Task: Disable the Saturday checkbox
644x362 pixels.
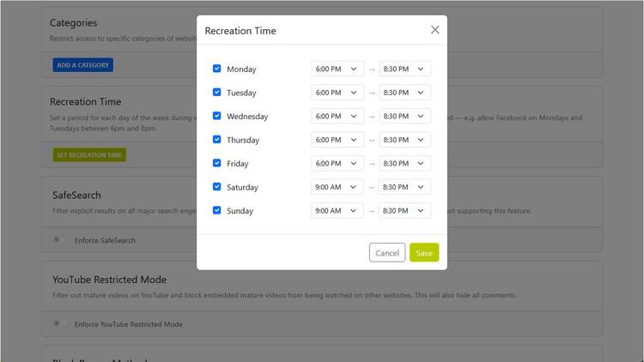Action: click(217, 187)
